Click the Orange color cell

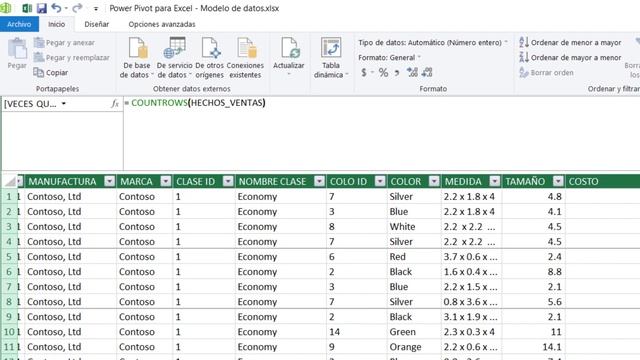[414, 347]
